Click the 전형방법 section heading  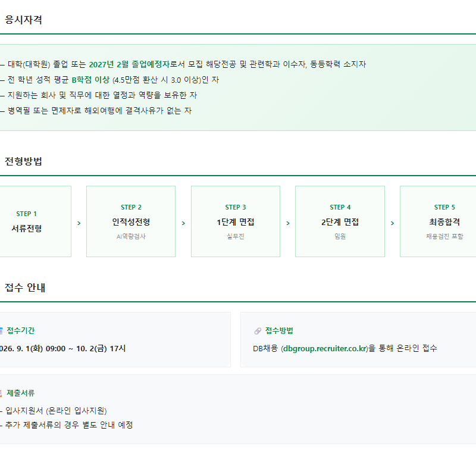coord(23,161)
